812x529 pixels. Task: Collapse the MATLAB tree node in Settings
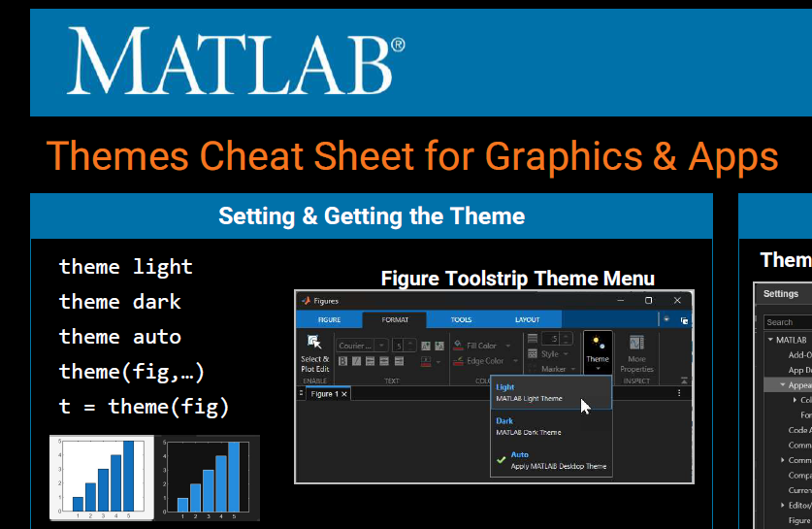769,340
